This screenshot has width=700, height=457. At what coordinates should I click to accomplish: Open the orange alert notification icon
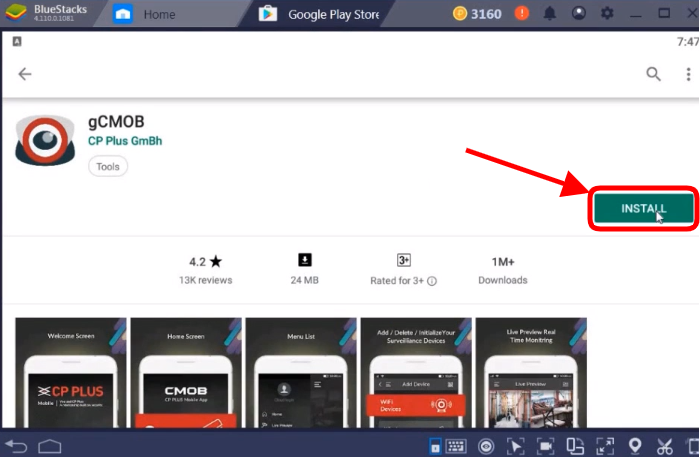(521, 13)
